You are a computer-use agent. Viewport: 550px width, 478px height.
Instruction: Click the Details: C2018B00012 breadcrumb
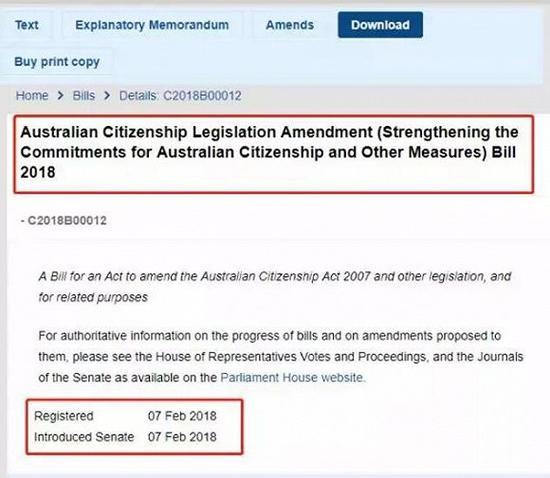[180, 95]
